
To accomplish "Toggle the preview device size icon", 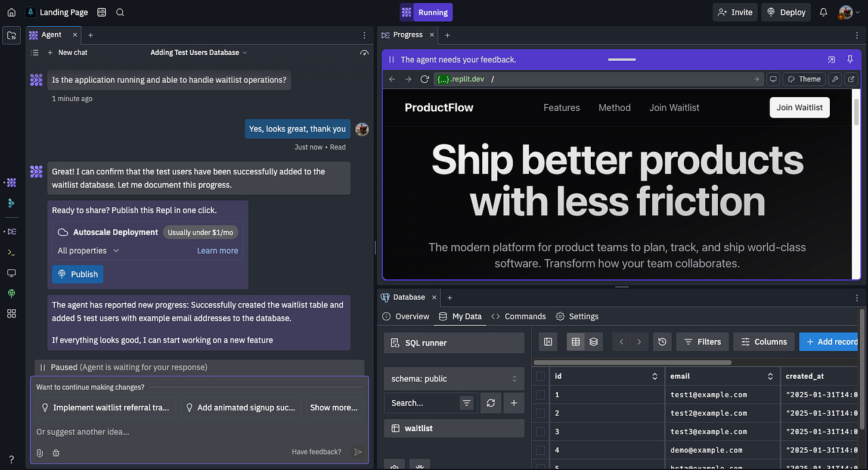I will pyautogui.click(x=773, y=79).
